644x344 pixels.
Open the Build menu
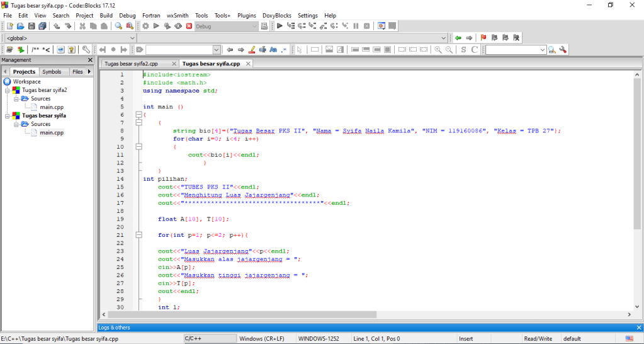point(106,15)
